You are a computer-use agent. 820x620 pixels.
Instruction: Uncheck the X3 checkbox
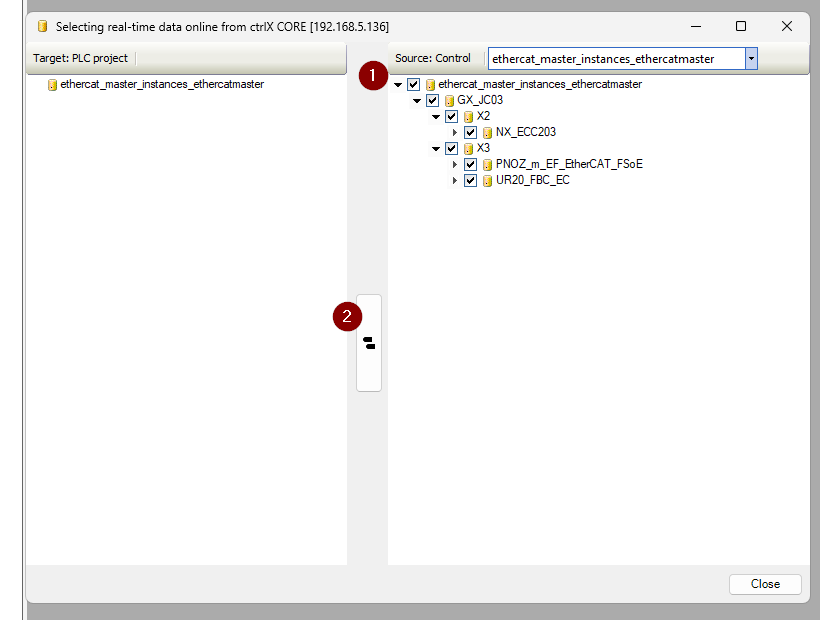click(451, 148)
